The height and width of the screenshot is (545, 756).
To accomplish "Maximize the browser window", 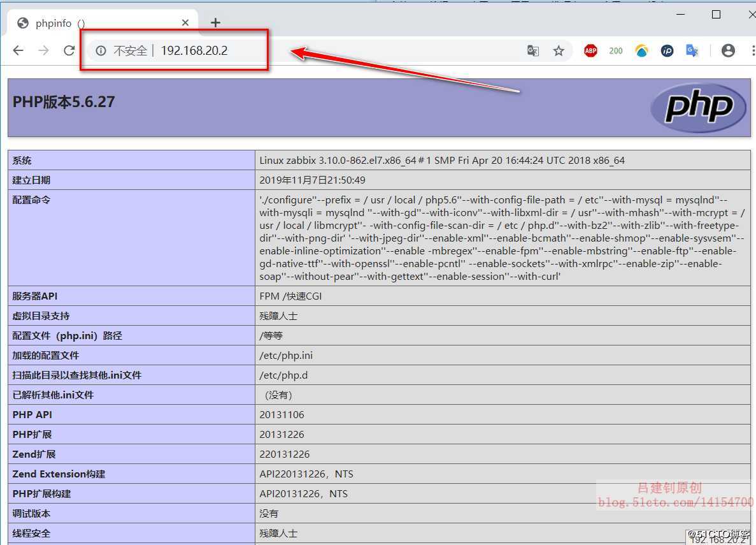I will coord(717,15).
